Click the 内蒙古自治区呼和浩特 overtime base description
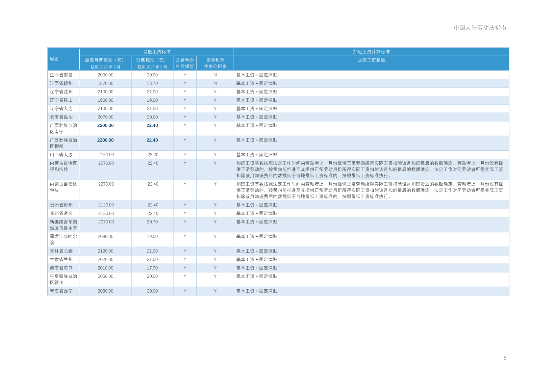Screen dimensions: 554x392 click(x=369, y=169)
